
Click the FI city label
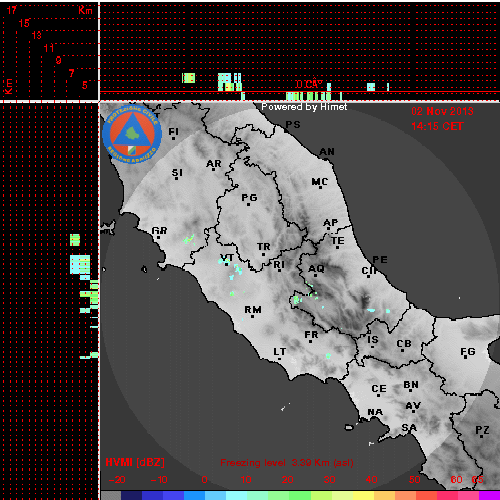point(173,132)
